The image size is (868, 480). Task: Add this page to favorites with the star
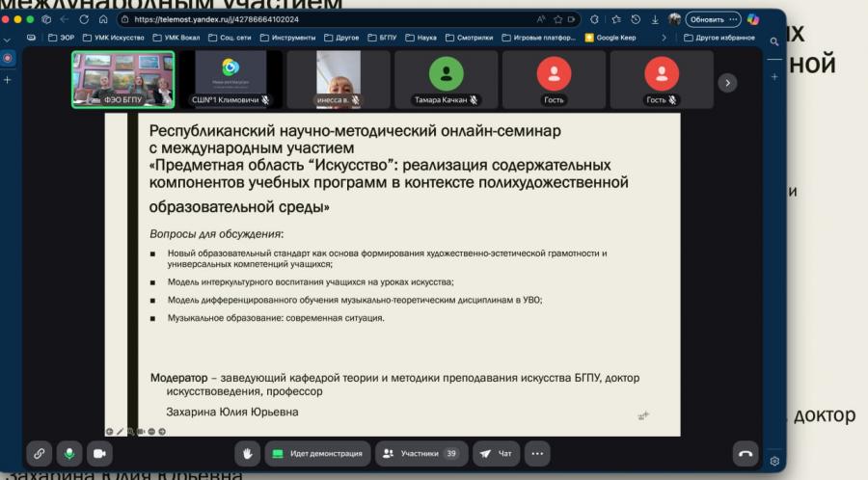click(558, 19)
